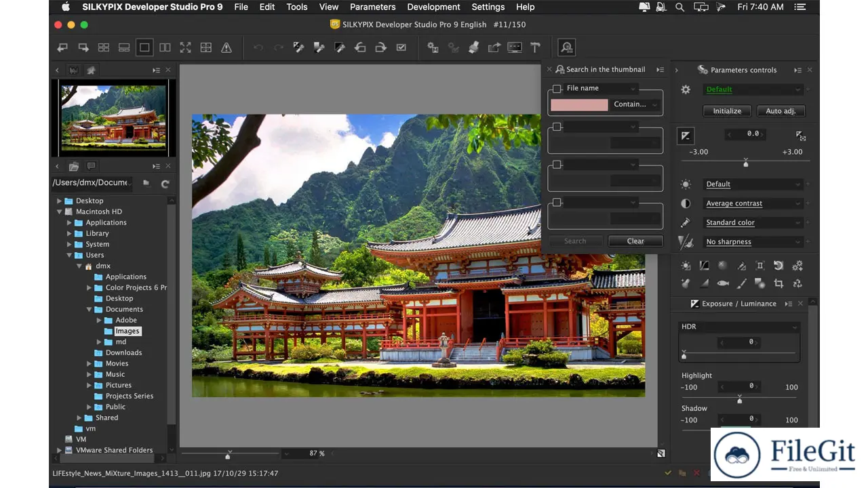
Task: Select the two-pane compare view icon
Action: [165, 47]
